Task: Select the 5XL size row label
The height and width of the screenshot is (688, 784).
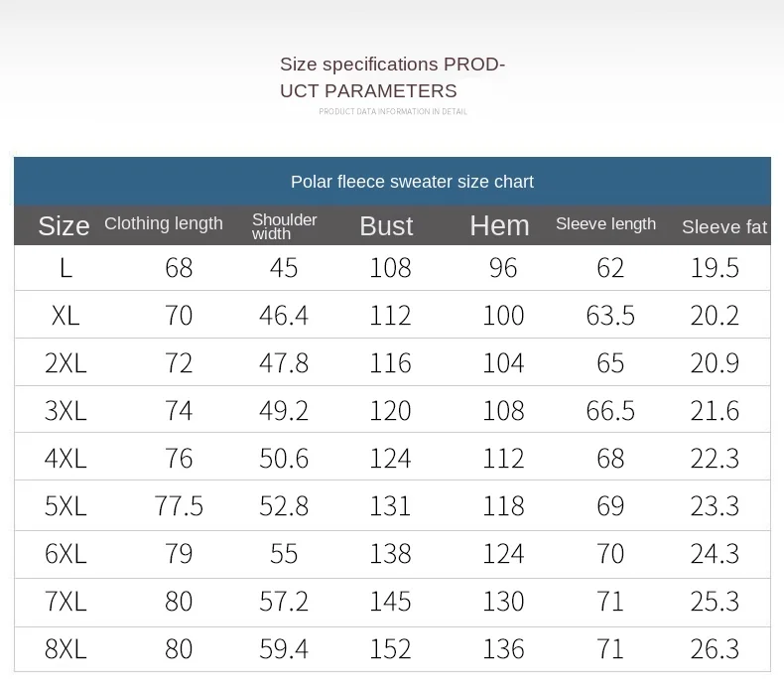Action: pos(65,506)
